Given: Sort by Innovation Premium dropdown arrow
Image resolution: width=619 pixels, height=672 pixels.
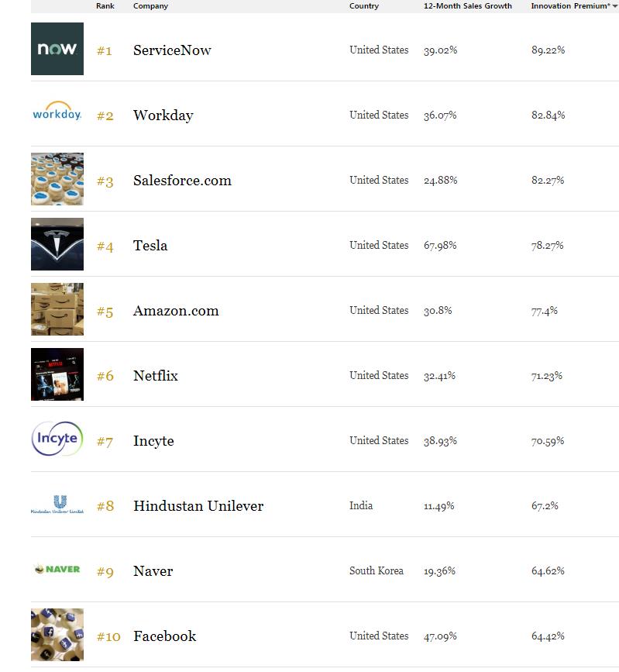Looking at the screenshot, I should click(x=615, y=6).
